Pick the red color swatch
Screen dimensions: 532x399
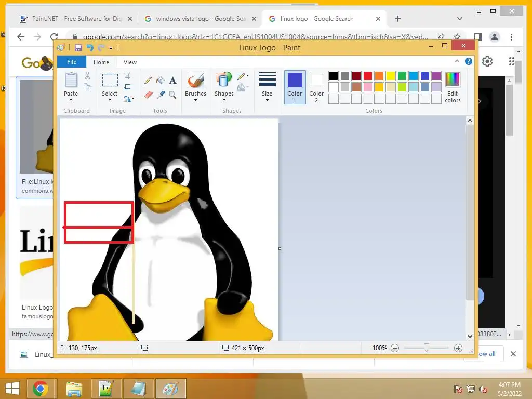pyautogui.click(x=368, y=76)
